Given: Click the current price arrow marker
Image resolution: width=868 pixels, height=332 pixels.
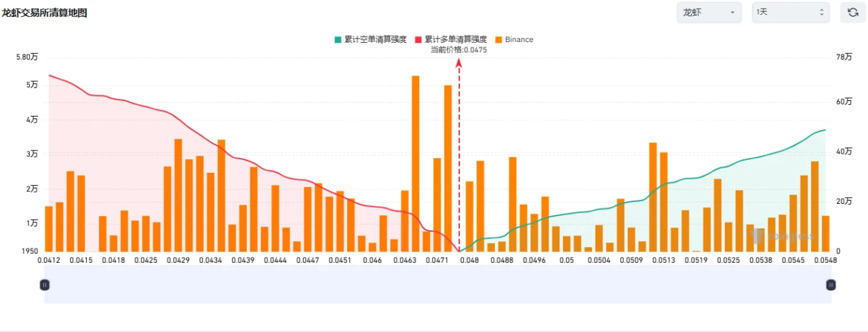Looking at the screenshot, I should (x=459, y=62).
